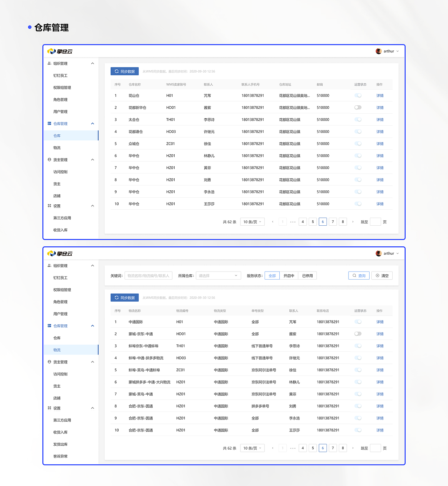Select 已停用 service status tab
Image resolution: width=448 pixels, height=486 pixels.
pos(308,276)
